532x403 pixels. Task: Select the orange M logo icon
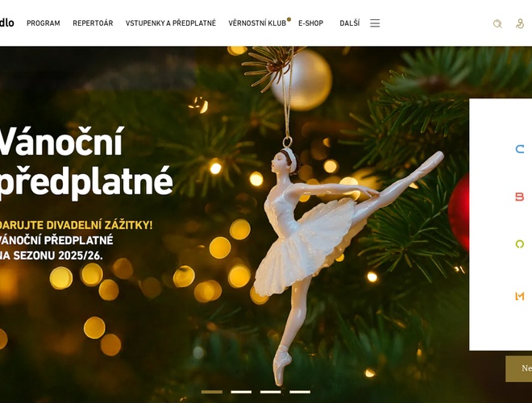pos(520,296)
